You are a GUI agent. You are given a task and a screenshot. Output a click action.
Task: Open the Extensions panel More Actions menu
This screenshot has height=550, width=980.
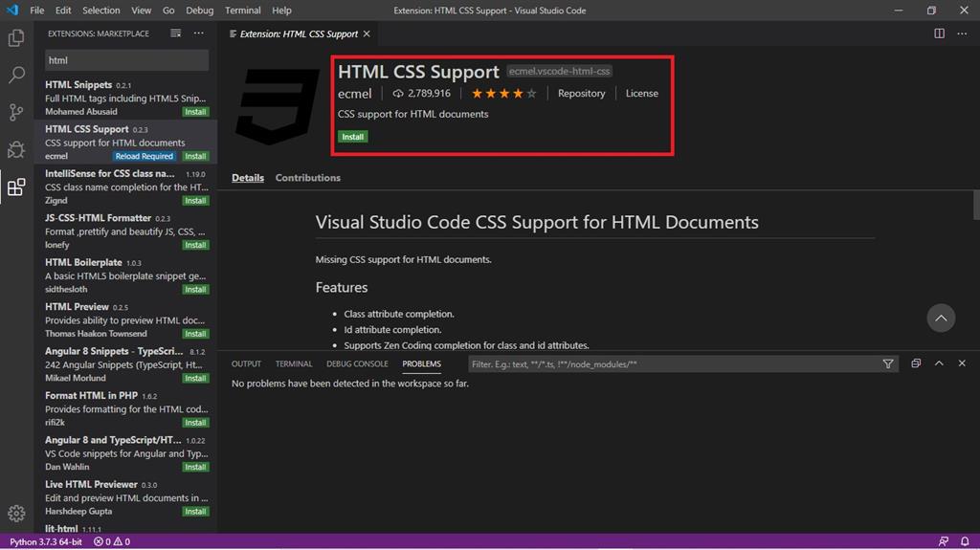[199, 33]
